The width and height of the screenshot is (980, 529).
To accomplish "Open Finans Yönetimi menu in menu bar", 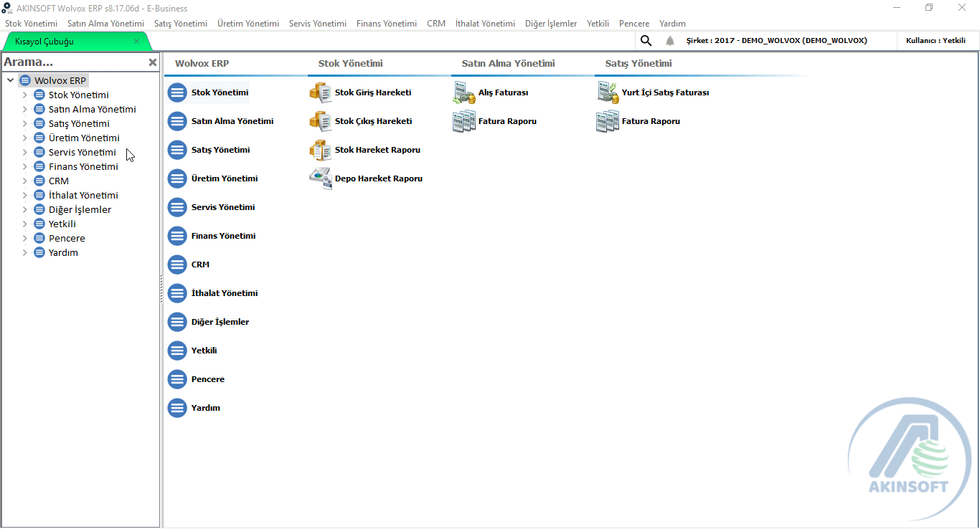I will coord(387,24).
